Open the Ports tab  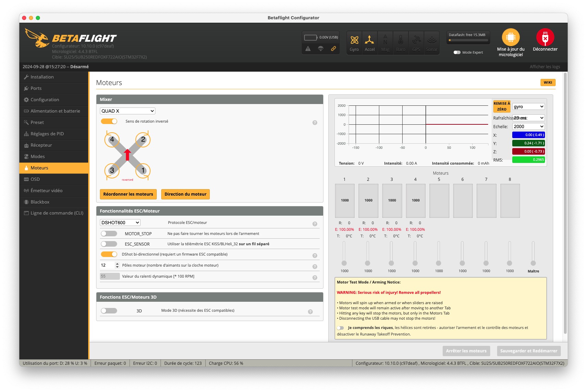point(54,89)
